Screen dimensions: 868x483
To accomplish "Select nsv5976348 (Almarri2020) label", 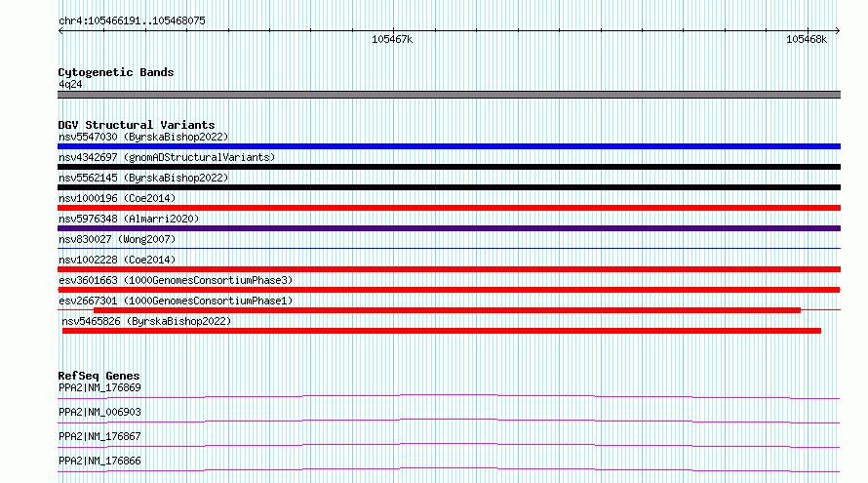I will (129, 219).
